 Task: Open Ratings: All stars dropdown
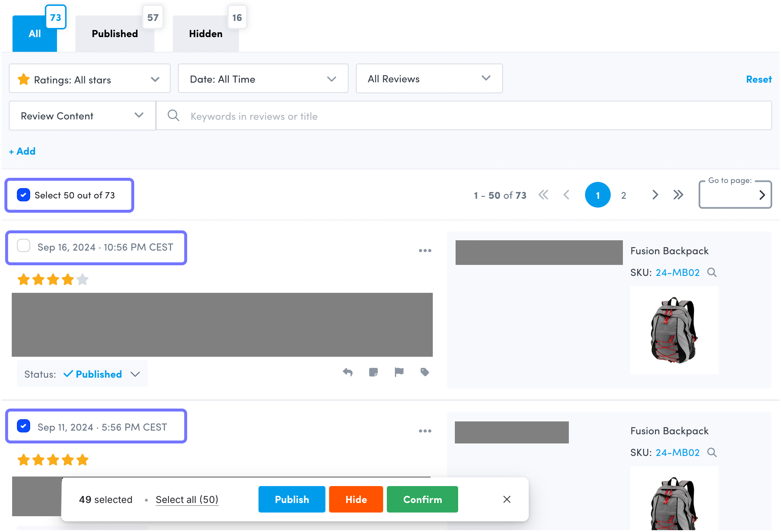(x=89, y=79)
